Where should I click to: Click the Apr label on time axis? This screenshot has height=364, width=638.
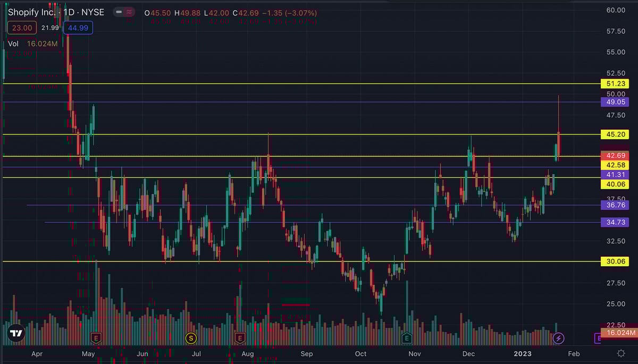[x=37, y=353]
